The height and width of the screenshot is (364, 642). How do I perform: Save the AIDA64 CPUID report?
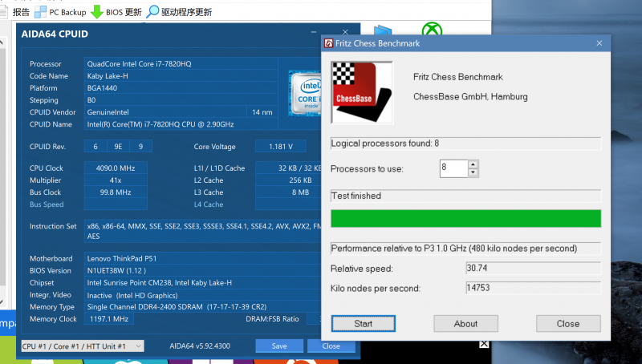279,346
